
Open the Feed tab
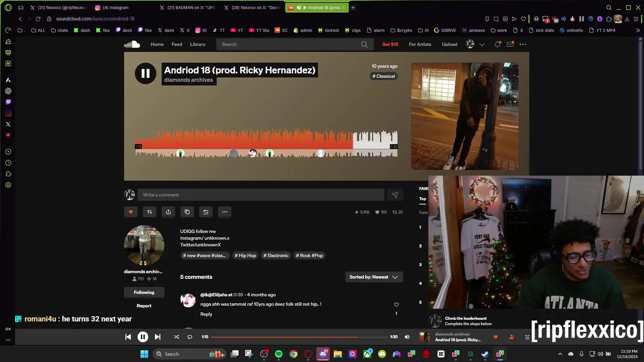point(177,44)
